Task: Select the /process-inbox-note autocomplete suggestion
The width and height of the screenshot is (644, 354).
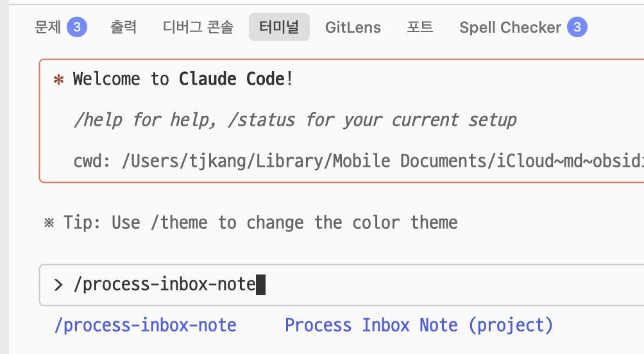Action: click(x=146, y=325)
